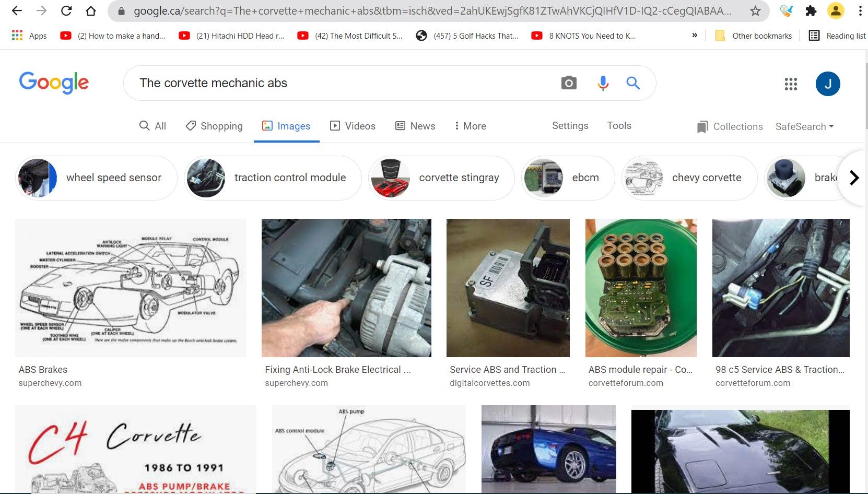Open the Extensions puzzle icon
Image resolution: width=868 pixels, height=494 pixels.
click(x=811, y=10)
